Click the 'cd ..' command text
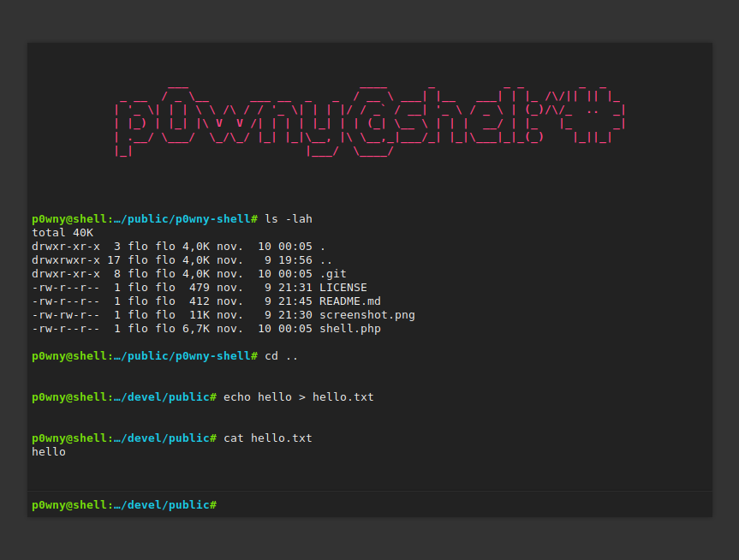This screenshot has width=739, height=560. click(x=282, y=356)
